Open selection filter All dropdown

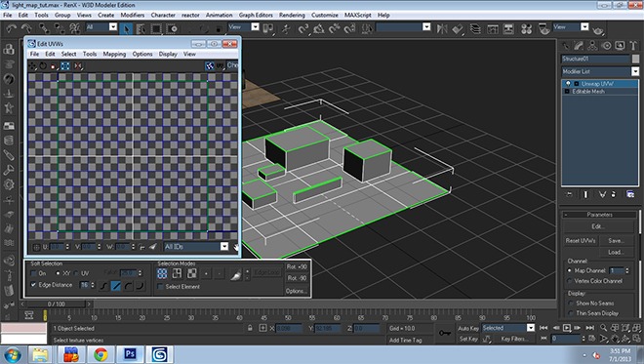113,27
